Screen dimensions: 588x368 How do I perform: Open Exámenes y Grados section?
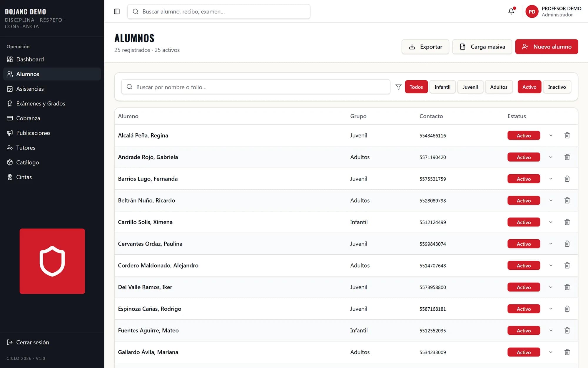[52, 103]
